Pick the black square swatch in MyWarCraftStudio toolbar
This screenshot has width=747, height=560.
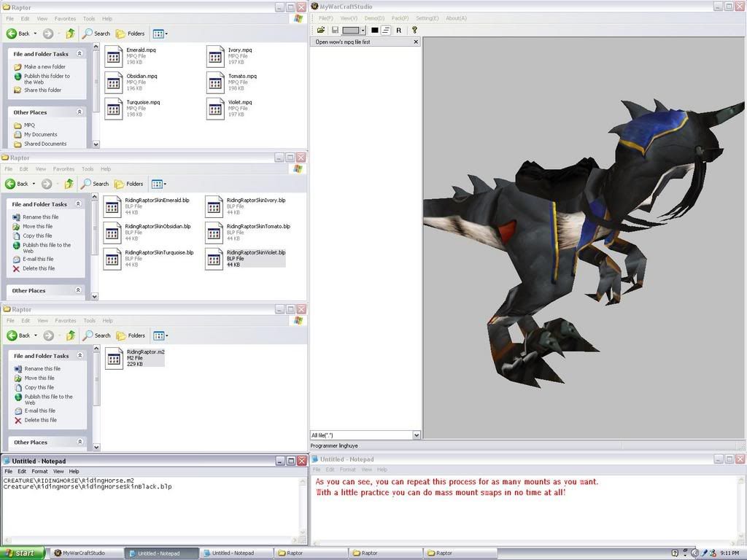click(x=375, y=30)
